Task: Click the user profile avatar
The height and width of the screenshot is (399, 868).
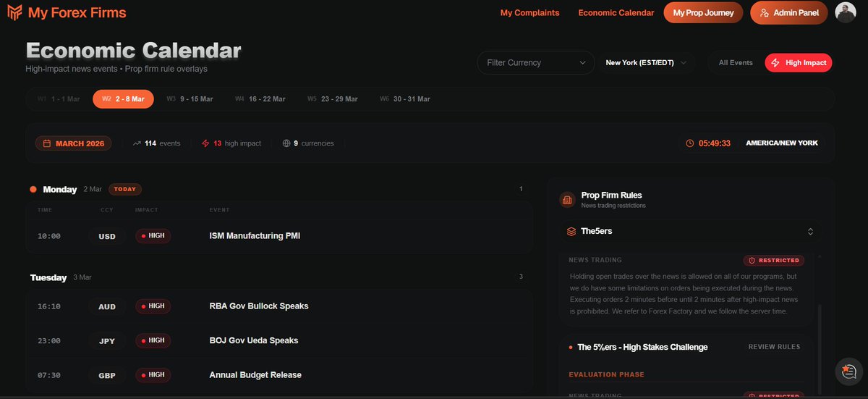Action: click(846, 12)
